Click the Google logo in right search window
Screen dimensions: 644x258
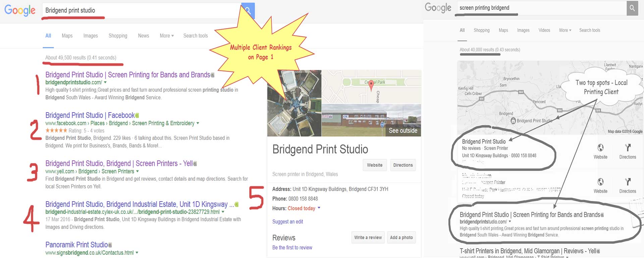(x=438, y=8)
